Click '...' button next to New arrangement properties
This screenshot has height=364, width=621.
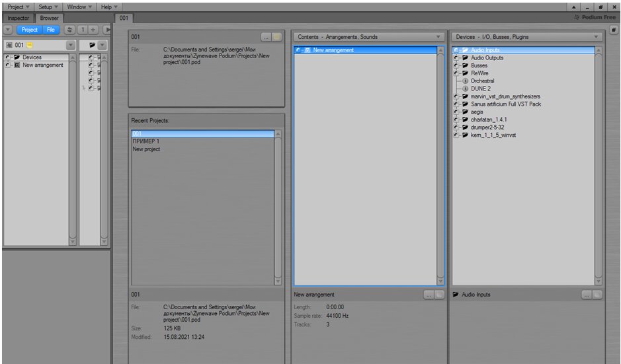coord(429,295)
